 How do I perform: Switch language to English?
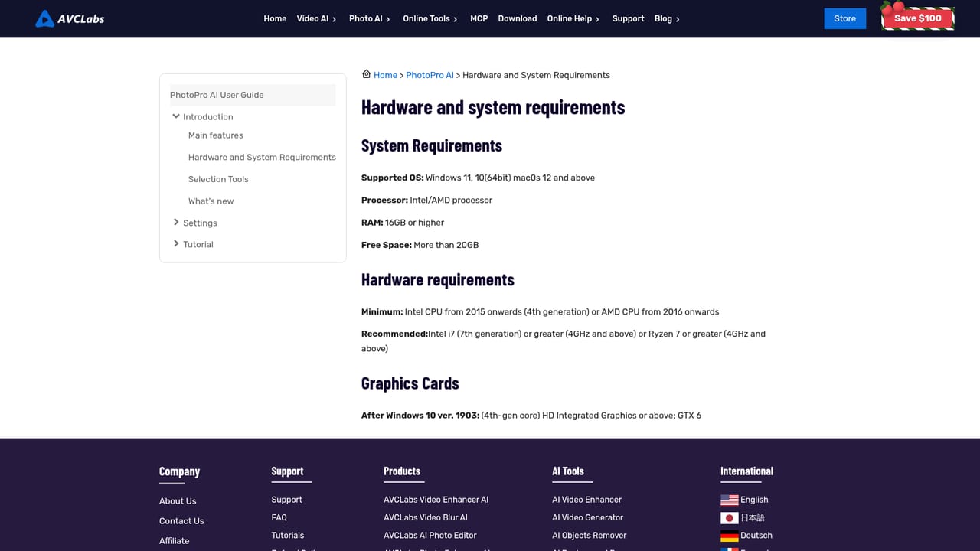click(x=754, y=500)
